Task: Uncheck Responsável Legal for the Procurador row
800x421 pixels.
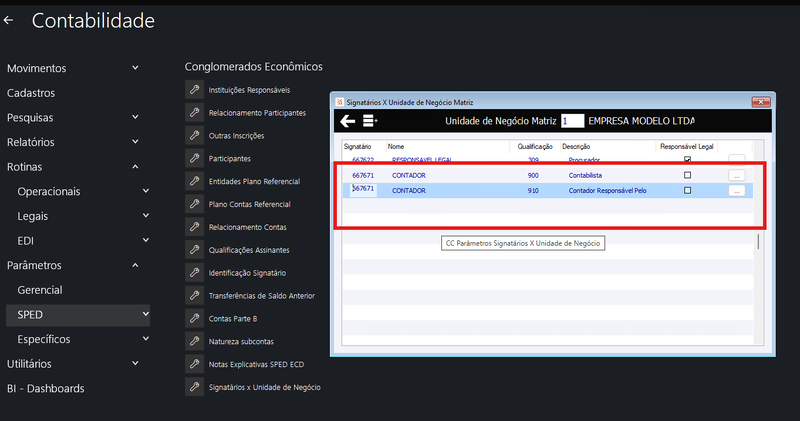Action: 687,160
